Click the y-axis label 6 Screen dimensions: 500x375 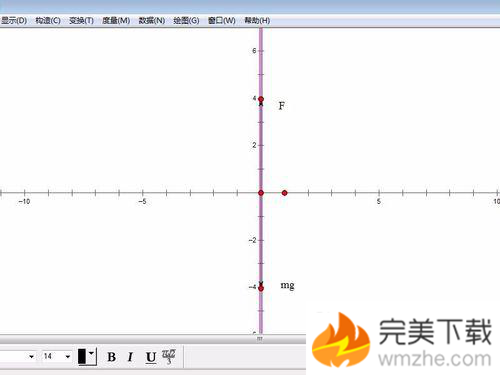pos(254,51)
